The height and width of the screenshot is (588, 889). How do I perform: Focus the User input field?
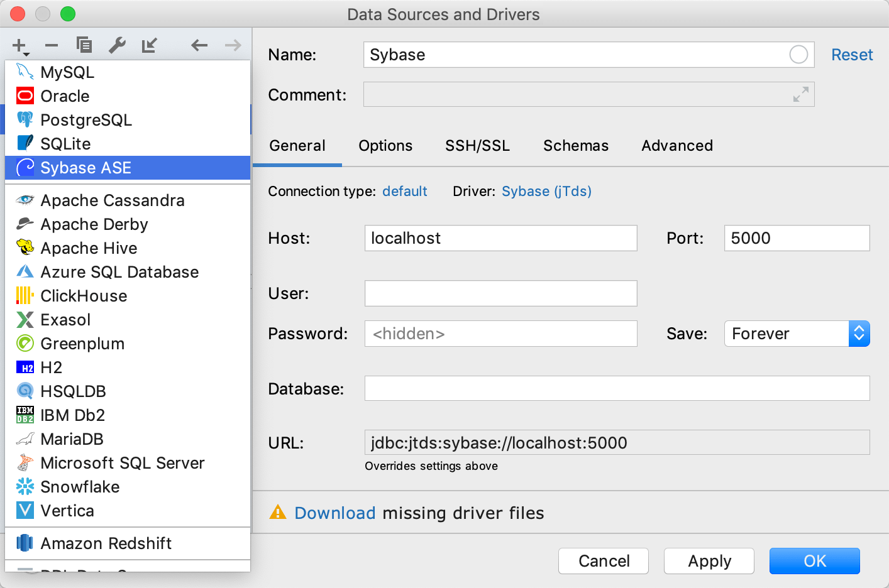click(501, 293)
